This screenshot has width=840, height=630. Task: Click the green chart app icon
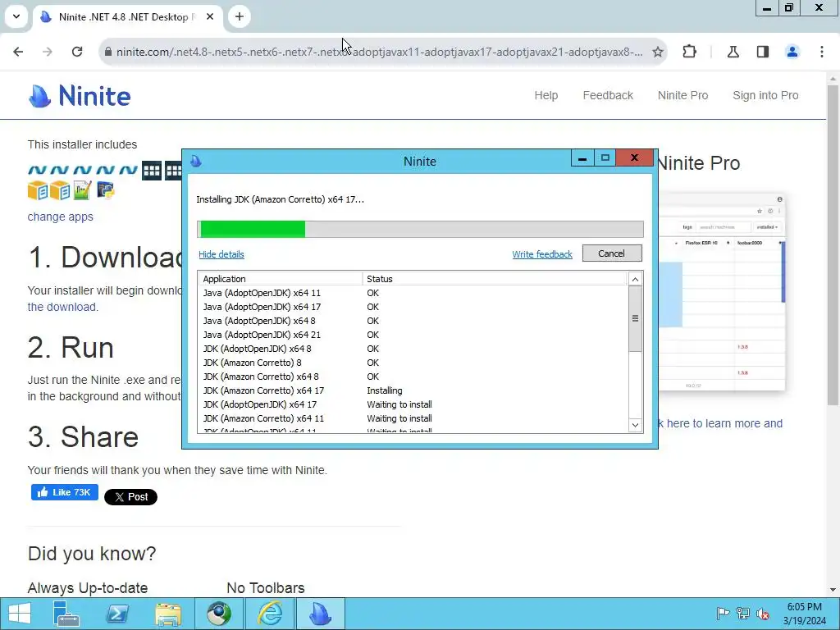point(82,190)
